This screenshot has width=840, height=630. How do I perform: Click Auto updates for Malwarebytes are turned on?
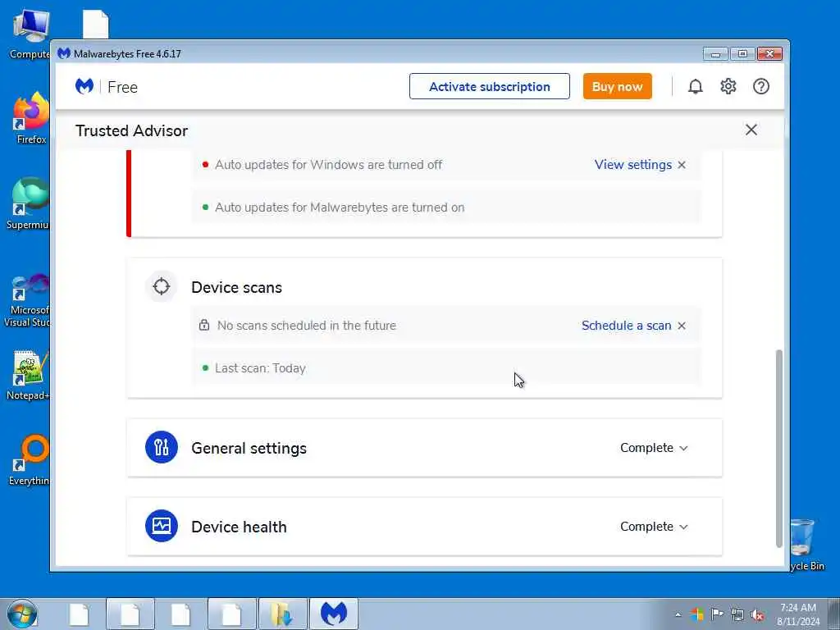coord(340,208)
